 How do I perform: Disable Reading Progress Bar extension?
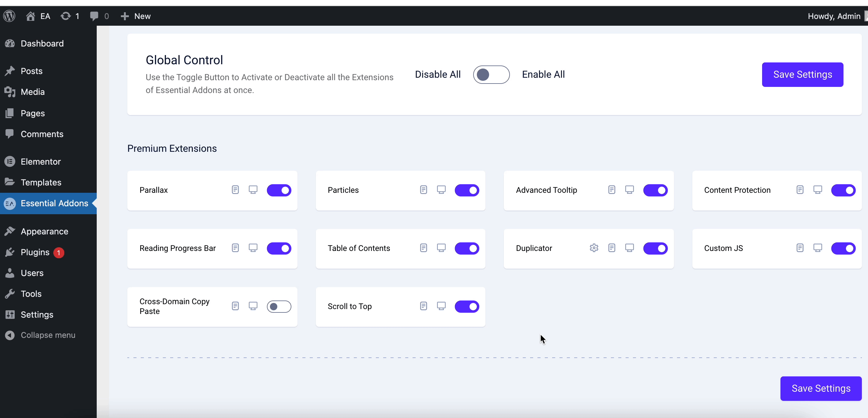(x=279, y=248)
